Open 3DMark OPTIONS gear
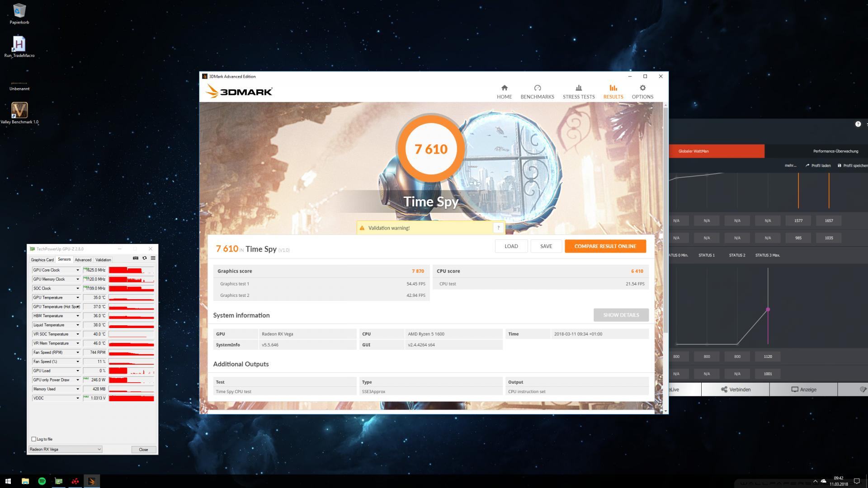This screenshot has width=868, height=488. 642,92
